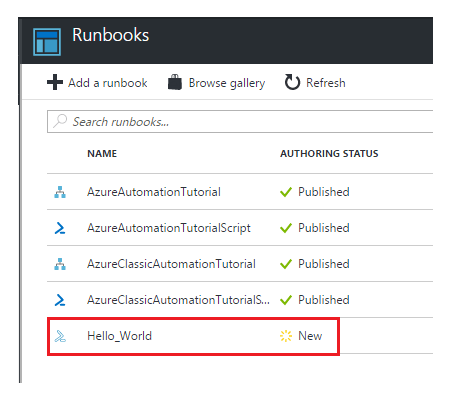The height and width of the screenshot is (393, 455).
Task: Click the Browse gallery label
Action: point(227,83)
